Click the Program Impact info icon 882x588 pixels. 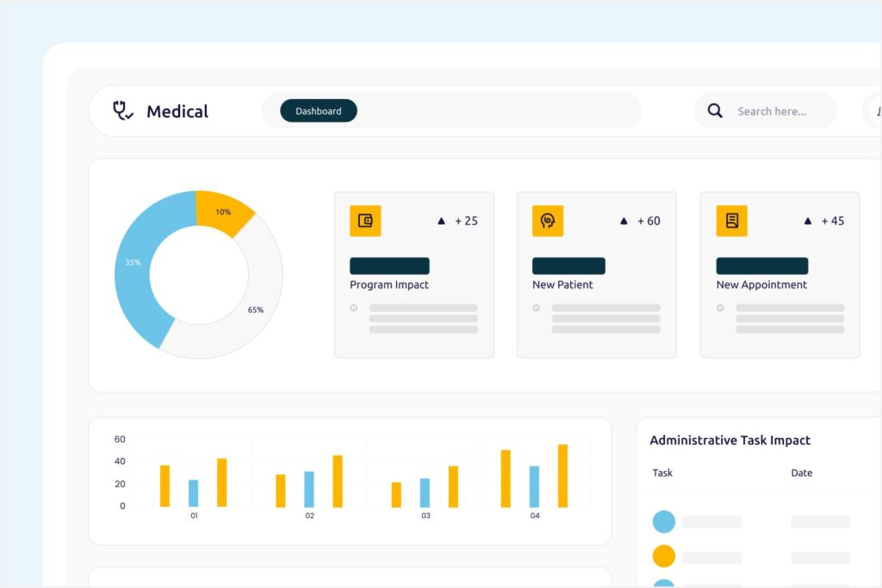(354, 307)
